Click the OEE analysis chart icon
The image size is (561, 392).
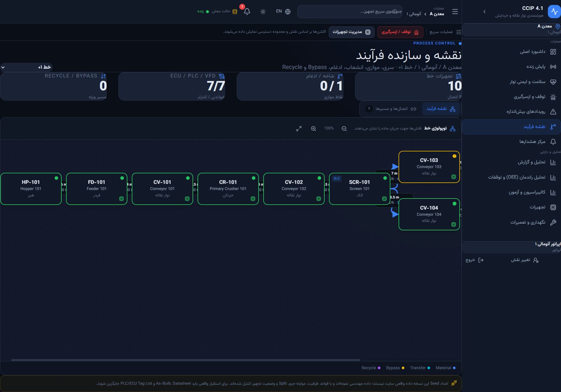pyautogui.click(x=553, y=177)
